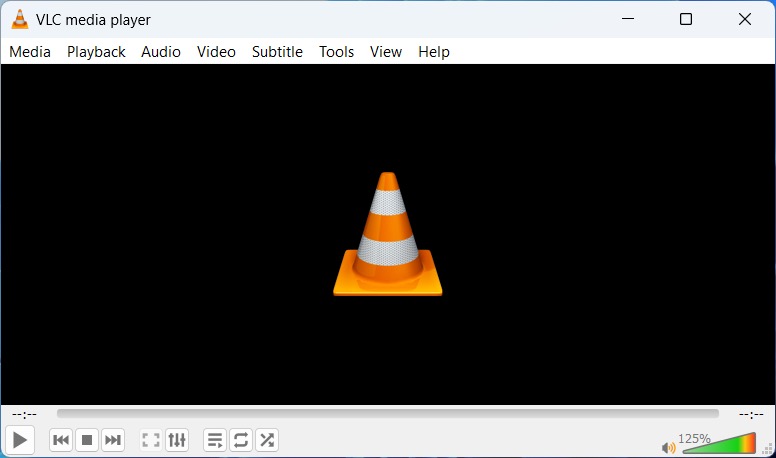Click the cone in the video area
The height and width of the screenshot is (458, 776).
[x=388, y=234]
